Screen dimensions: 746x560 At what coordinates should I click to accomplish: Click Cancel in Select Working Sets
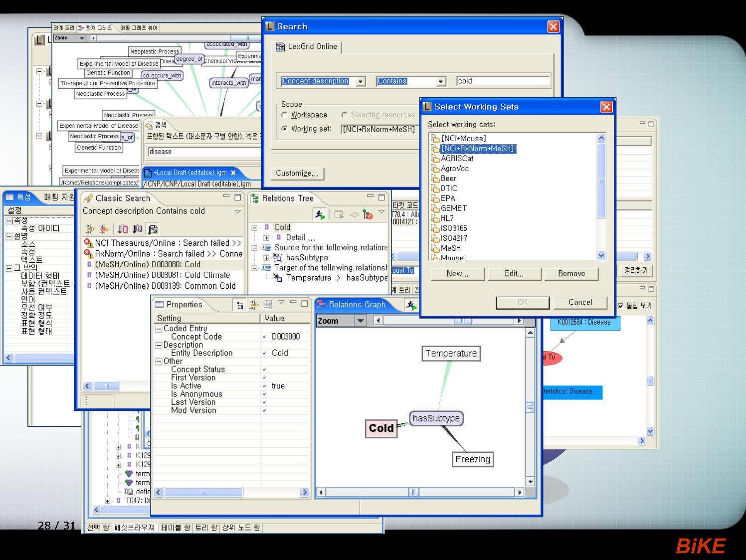[x=580, y=303]
